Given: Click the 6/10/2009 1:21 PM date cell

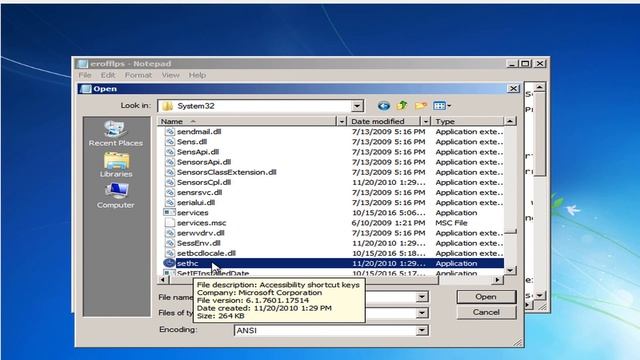Looking at the screenshot, I should point(388,223).
